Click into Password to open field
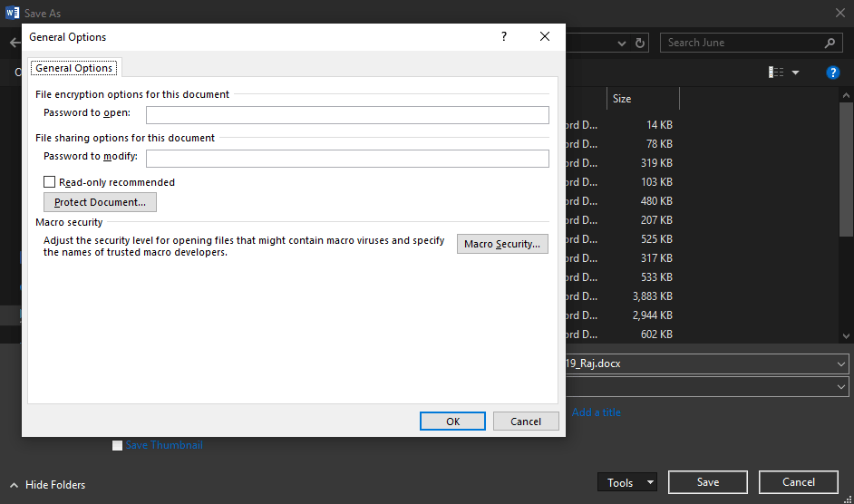The width and height of the screenshot is (854, 504). point(347,114)
